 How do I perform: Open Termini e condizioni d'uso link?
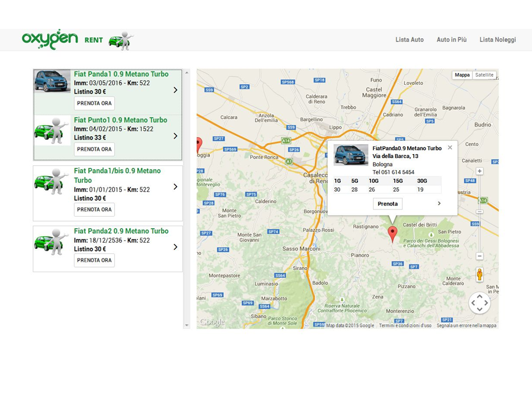coord(405,325)
